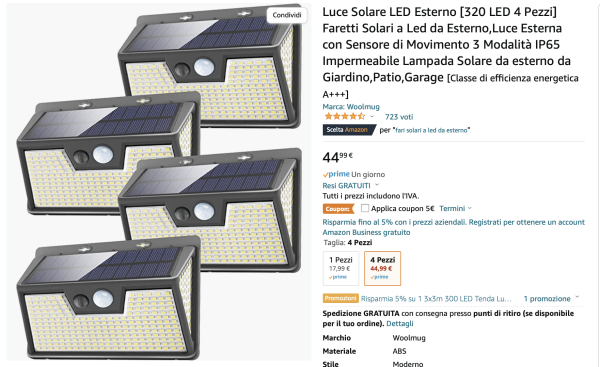
Task: Click the orange Coupon badge
Action: click(338, 209)
